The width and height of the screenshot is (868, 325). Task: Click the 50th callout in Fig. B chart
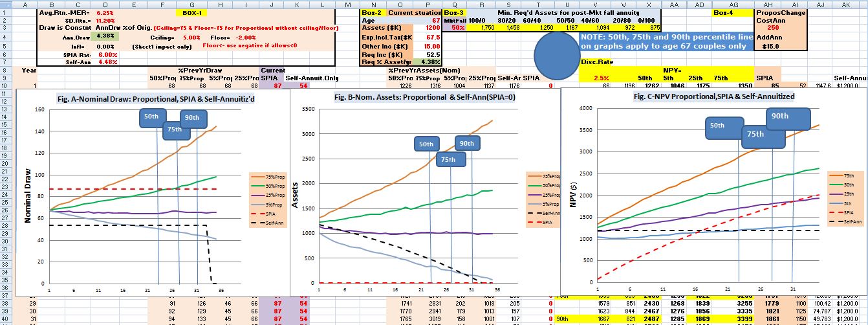427,145
